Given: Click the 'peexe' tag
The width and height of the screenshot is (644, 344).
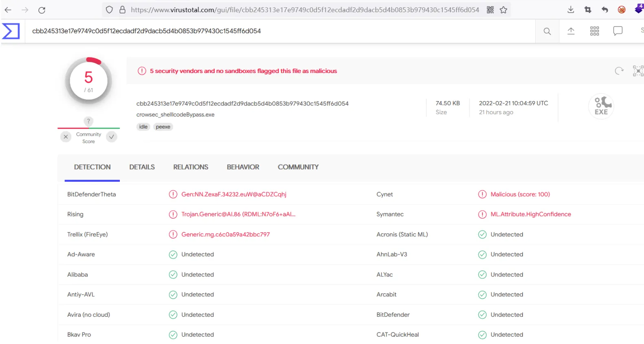Looking at the screenshot, I should [163, 127].
